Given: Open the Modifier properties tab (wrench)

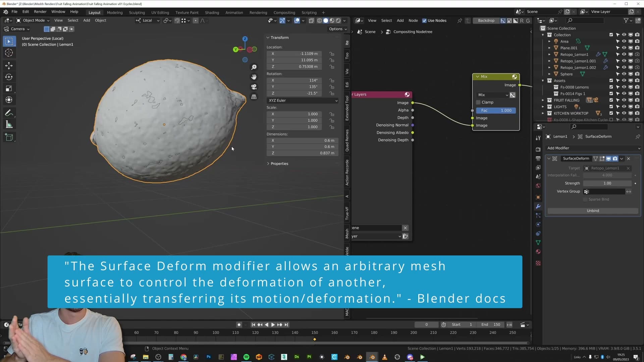Looking at the screenshot, I should tap(538, 206).
